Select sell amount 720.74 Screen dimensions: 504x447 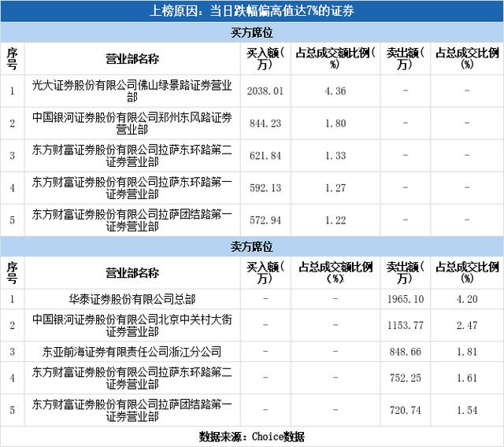point(406,410)
